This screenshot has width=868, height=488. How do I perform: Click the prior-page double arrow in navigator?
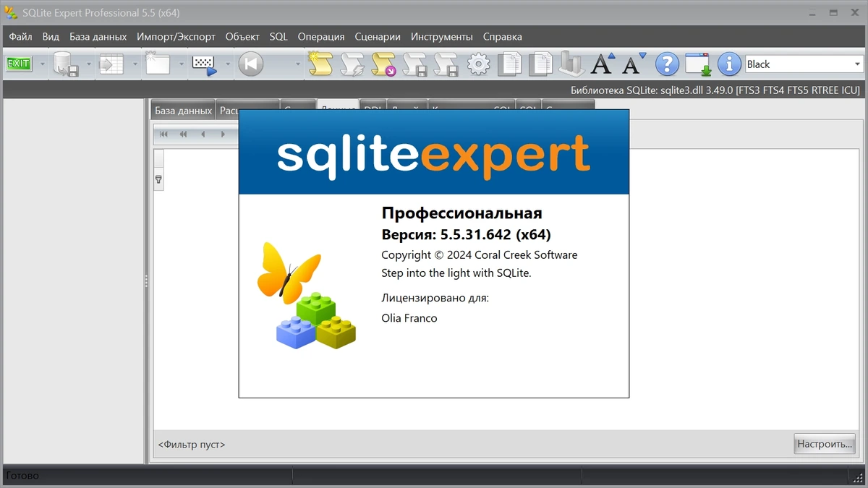184,134
